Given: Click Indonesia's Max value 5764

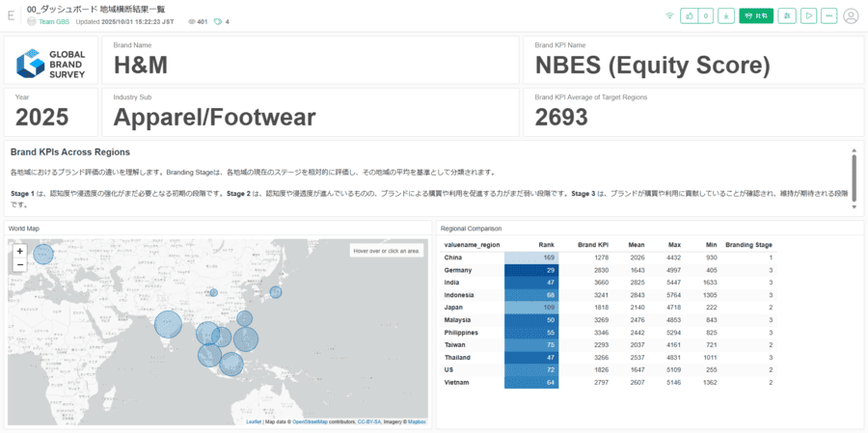Looking at the screenshot, I should tap(674, 294).
